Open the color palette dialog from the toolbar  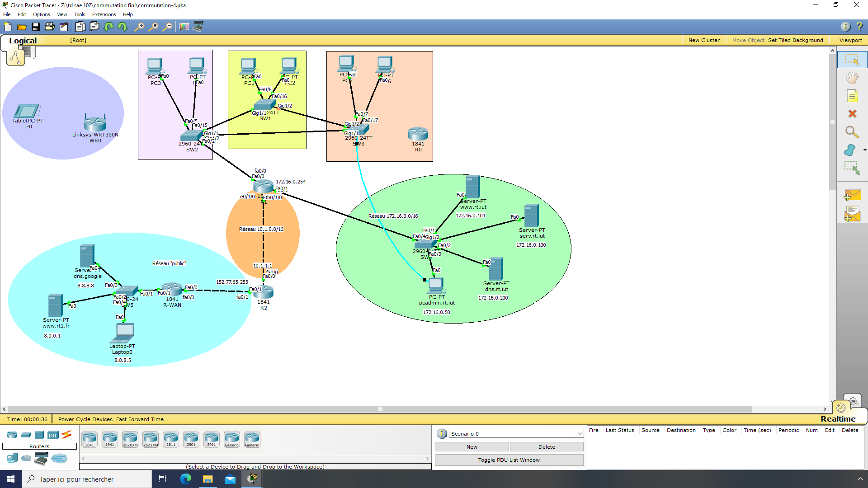[184, 27]
